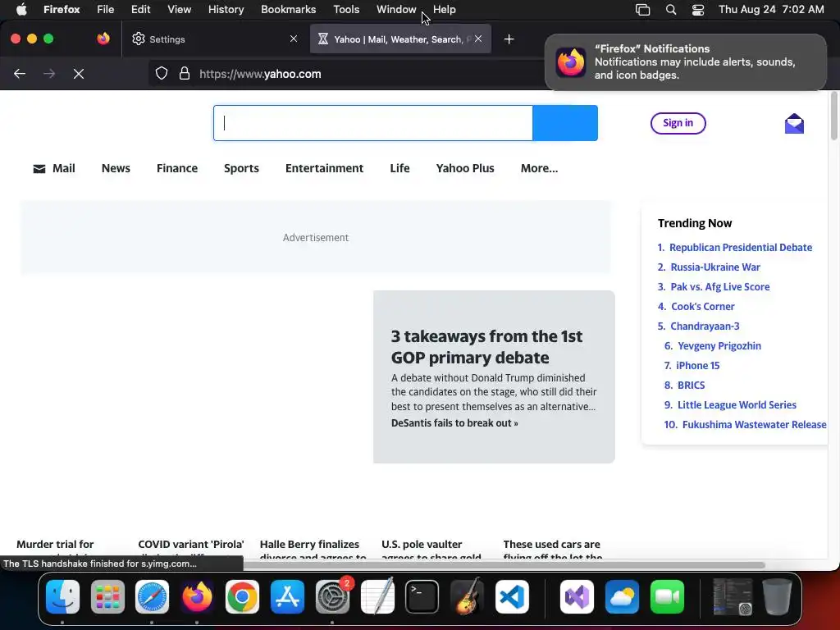Viewport: 840px width, 630px height.
Task: Click the back arrow navigation button
Action: 20,74
